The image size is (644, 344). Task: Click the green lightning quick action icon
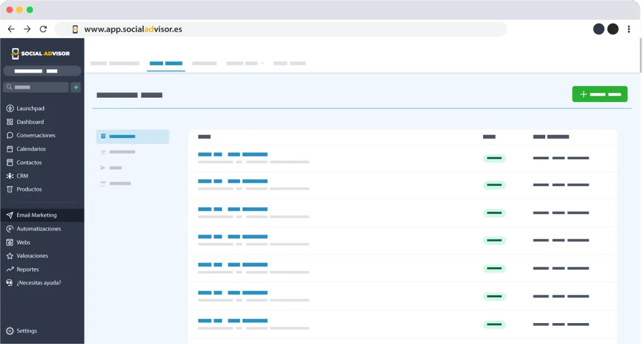pos(76,87)
